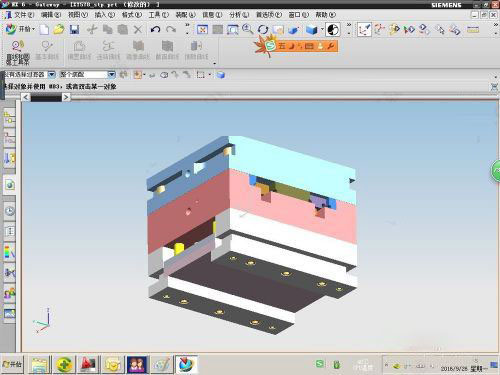This screenshot has width=500, height=375.
Task: Click the Windows 开始 Start button
Action: (x=12, y=364)
